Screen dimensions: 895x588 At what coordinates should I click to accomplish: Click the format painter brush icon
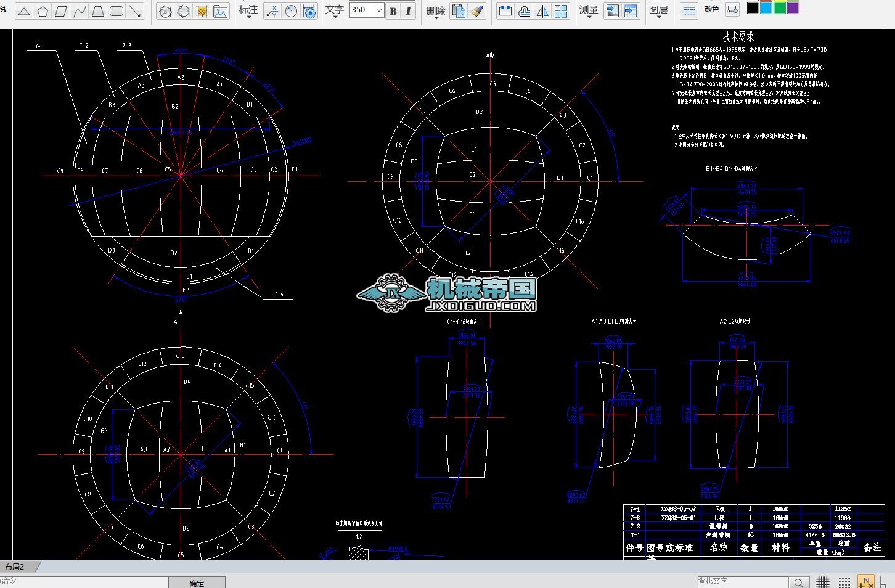click(477, 11)
